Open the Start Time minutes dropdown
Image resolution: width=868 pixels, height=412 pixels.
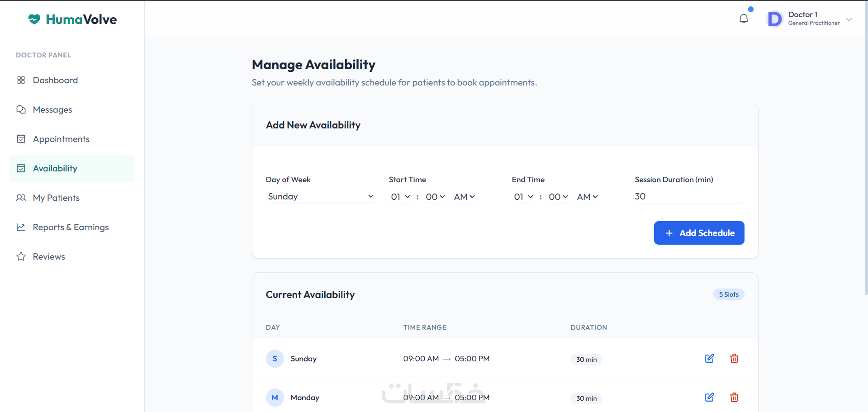click(x=435, y=197)
